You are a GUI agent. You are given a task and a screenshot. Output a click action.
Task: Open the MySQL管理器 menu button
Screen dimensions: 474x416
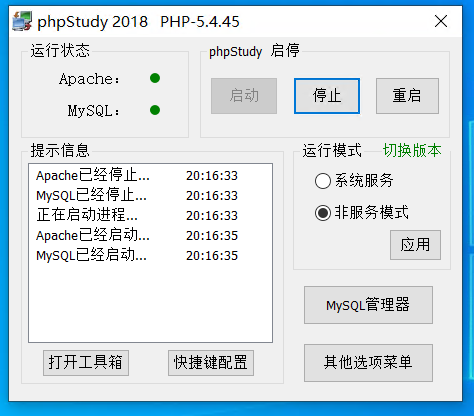pos(368,305)
